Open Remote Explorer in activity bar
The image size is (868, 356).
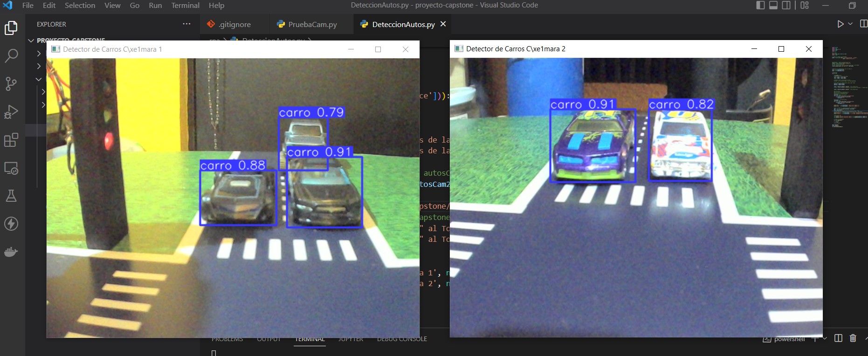click(11, 168)
